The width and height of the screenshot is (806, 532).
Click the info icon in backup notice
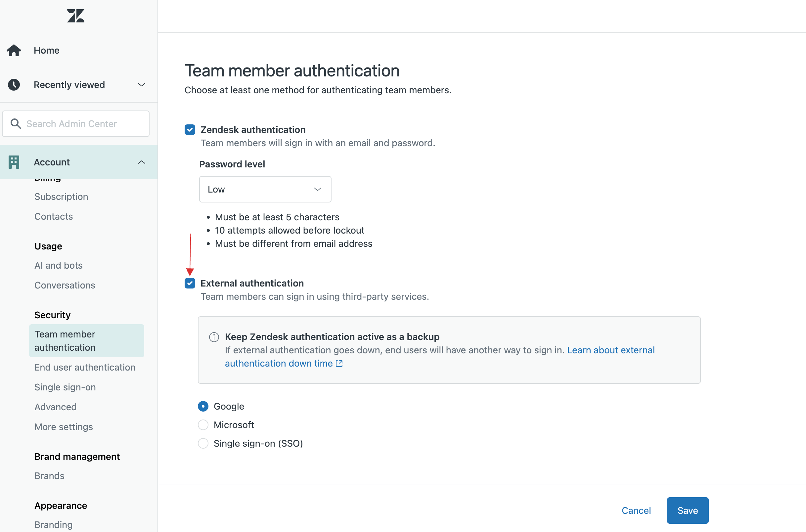coord(214,337)
